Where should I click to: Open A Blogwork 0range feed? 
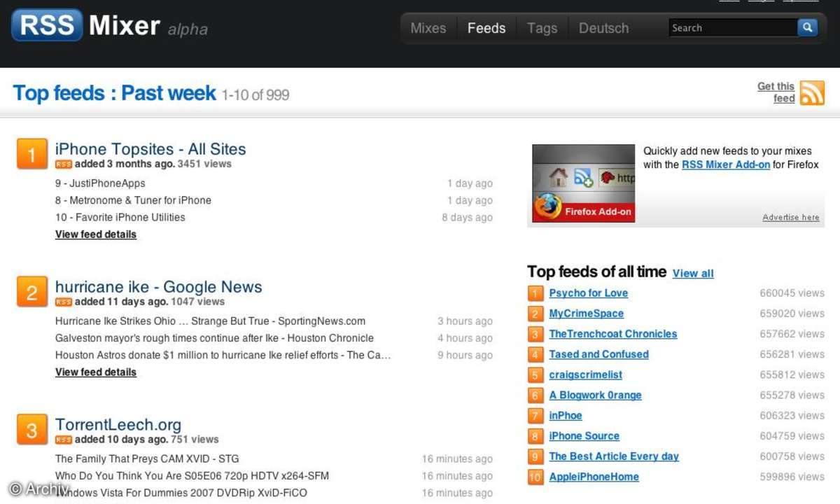[595, 395]
